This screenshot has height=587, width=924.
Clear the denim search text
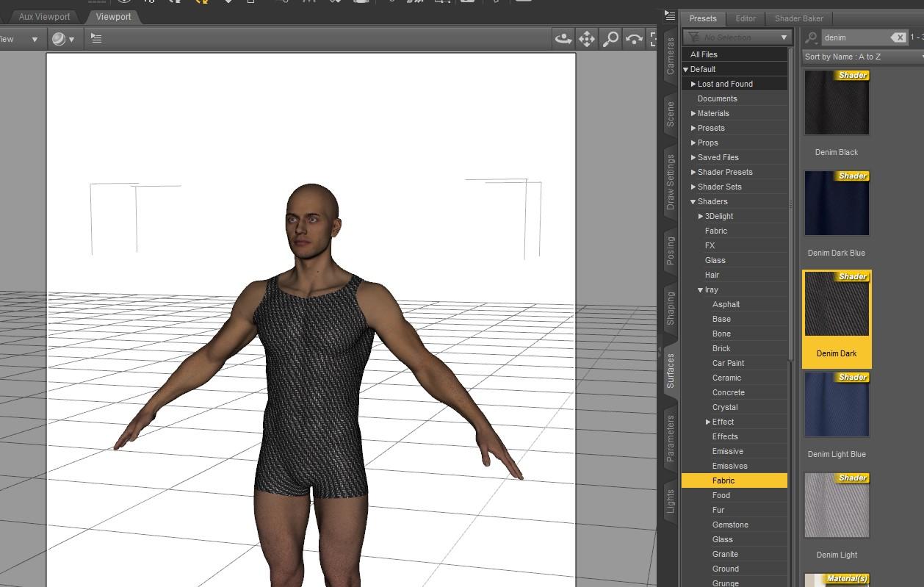898,37
